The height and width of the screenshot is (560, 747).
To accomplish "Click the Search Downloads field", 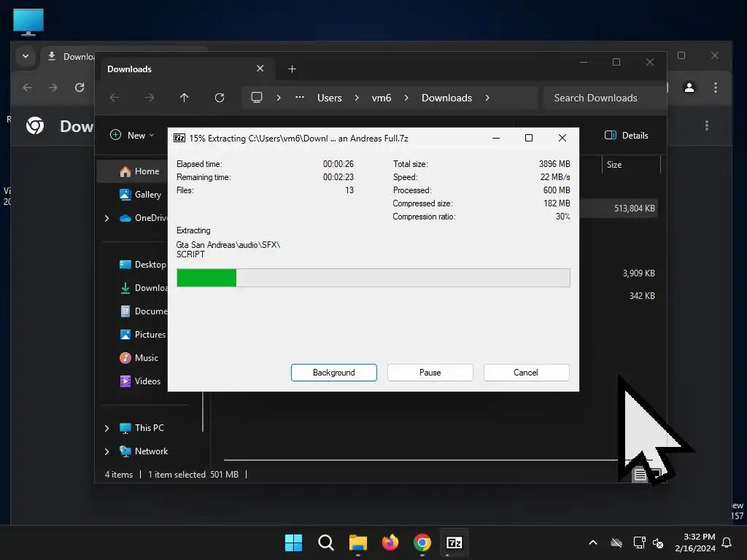I will 604,98.
